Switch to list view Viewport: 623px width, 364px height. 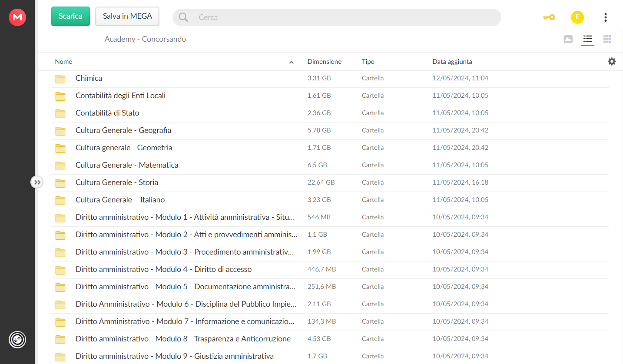[588, 39]
